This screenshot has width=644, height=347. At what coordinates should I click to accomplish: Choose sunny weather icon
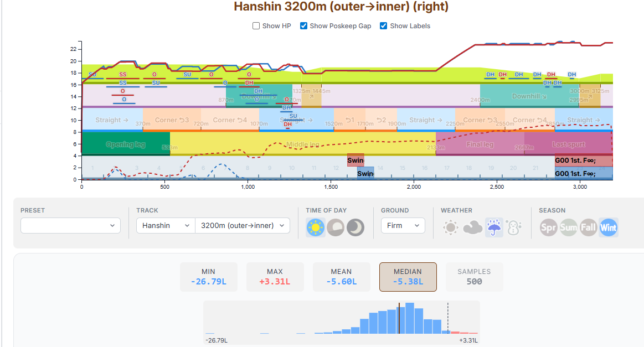click(451, 227)
